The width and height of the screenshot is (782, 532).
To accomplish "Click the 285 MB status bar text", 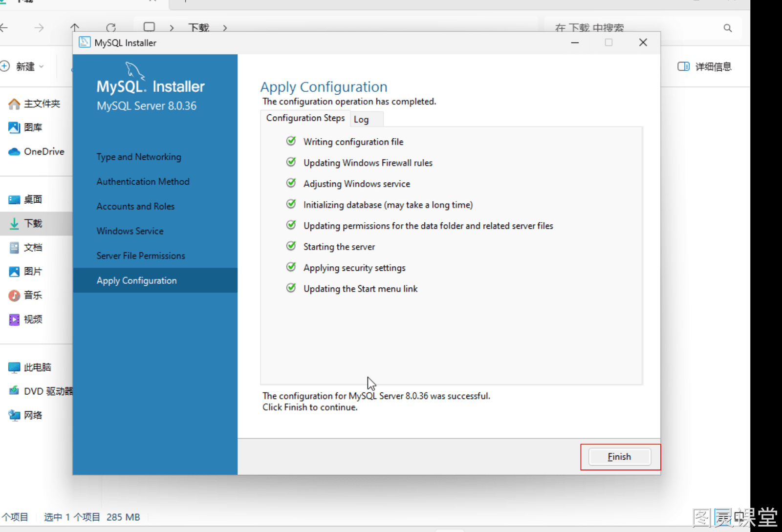I will pos(123,517).
